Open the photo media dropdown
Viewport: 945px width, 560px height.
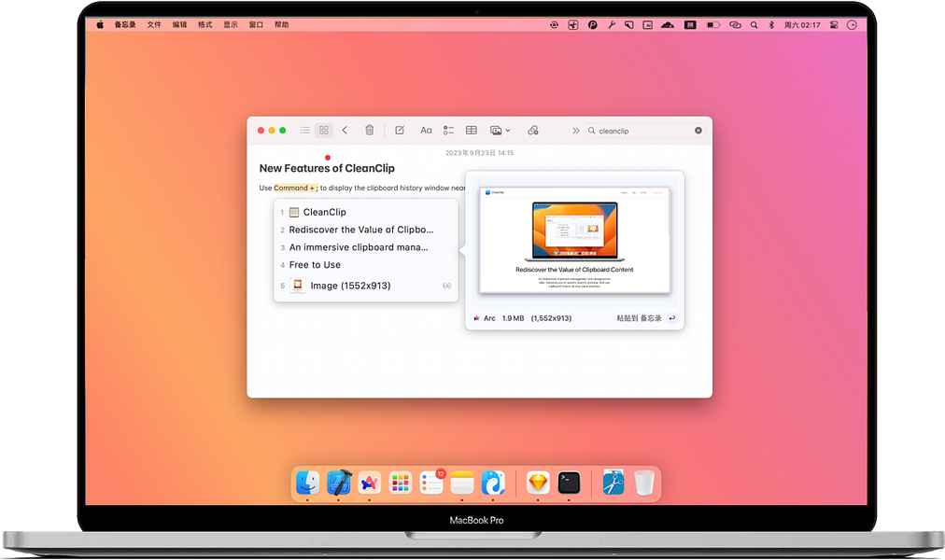(501, 130)
